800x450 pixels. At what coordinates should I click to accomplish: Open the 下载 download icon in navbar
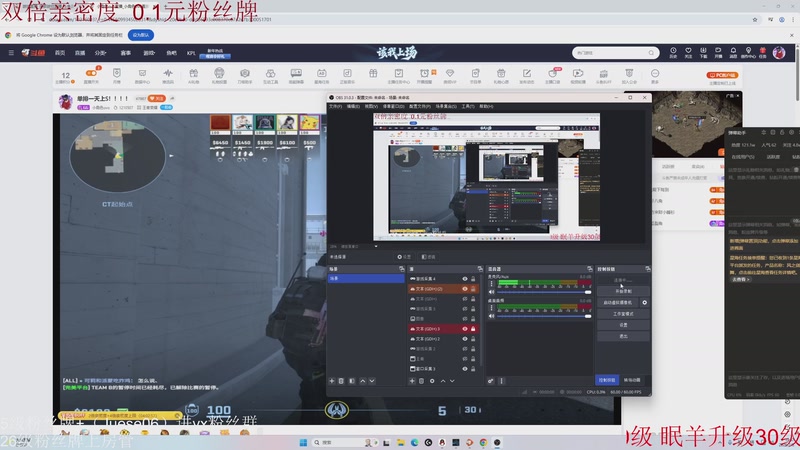click(x=703, y=53)
